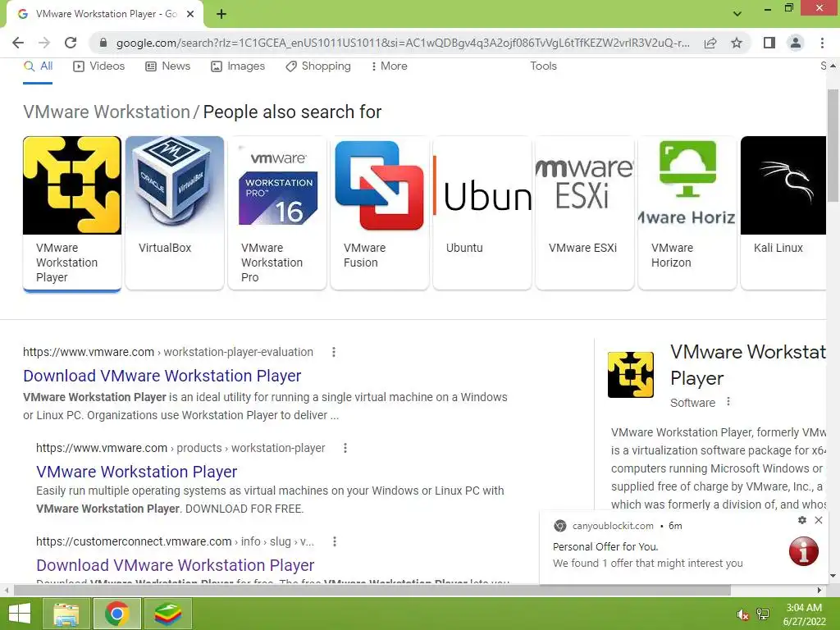Screen dimensions: 840x630
Task: Click the browser forward arrow
Action: (44, 43)
